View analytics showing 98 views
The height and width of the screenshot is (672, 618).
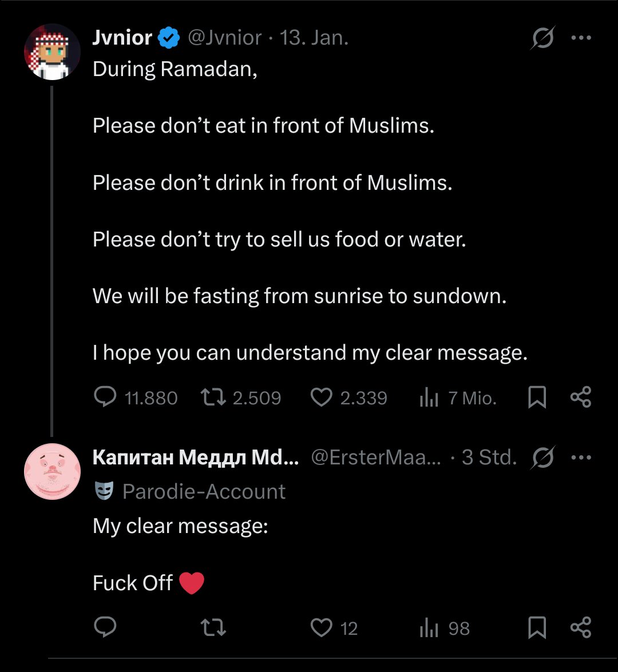(429, 628)
